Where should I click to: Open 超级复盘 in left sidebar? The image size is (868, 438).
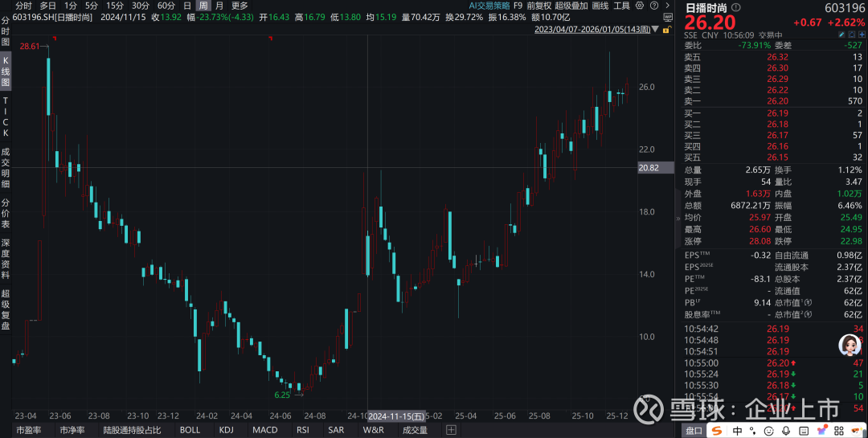coord(6,309)
